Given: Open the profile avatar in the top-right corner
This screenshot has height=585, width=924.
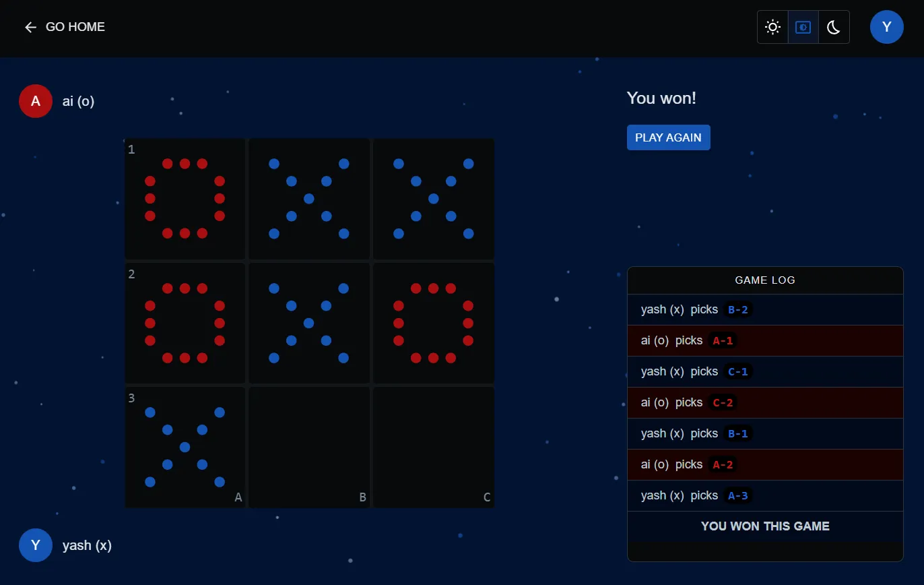Looking at the screenshot, I should point(886,27).
